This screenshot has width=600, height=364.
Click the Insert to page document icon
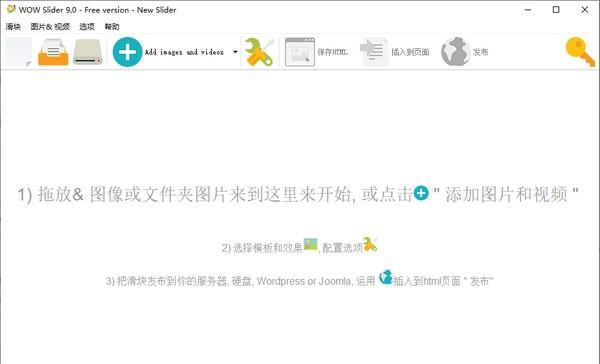point(374,52)
